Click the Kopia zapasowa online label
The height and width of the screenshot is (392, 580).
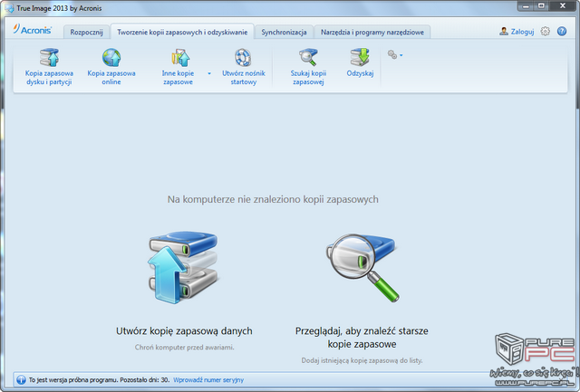pyautogui.click(x=111, y=78)
